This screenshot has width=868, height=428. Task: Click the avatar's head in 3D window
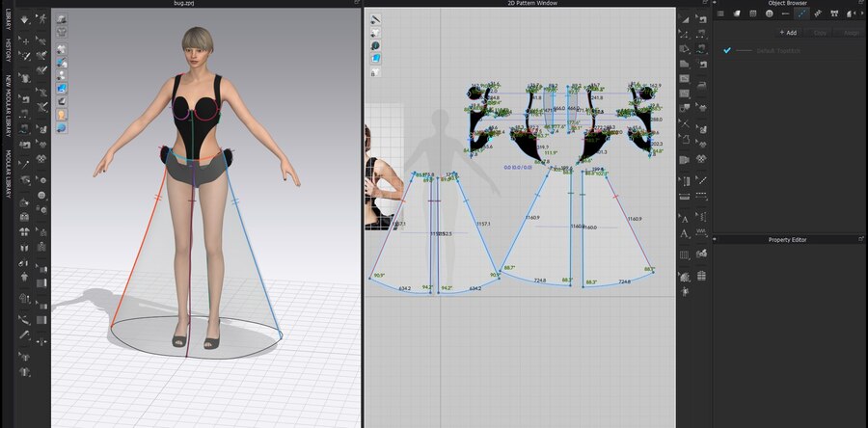[197, 48]
